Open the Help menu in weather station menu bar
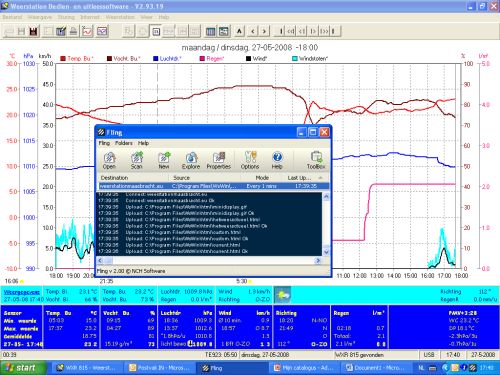The width and height of the screenshot is (500, 375). click(164, 17)
